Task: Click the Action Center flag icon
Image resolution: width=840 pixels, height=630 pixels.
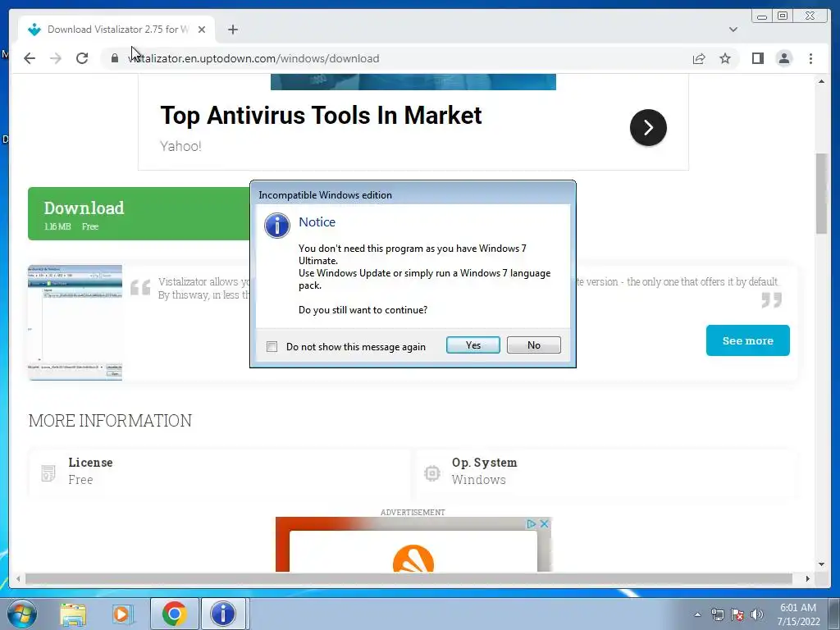Action: coord(737,614)
